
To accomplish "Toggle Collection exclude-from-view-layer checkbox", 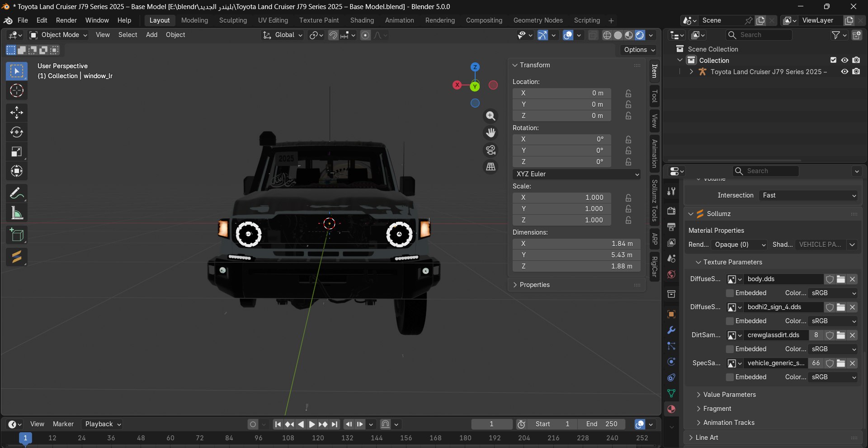I will (834, 60).
